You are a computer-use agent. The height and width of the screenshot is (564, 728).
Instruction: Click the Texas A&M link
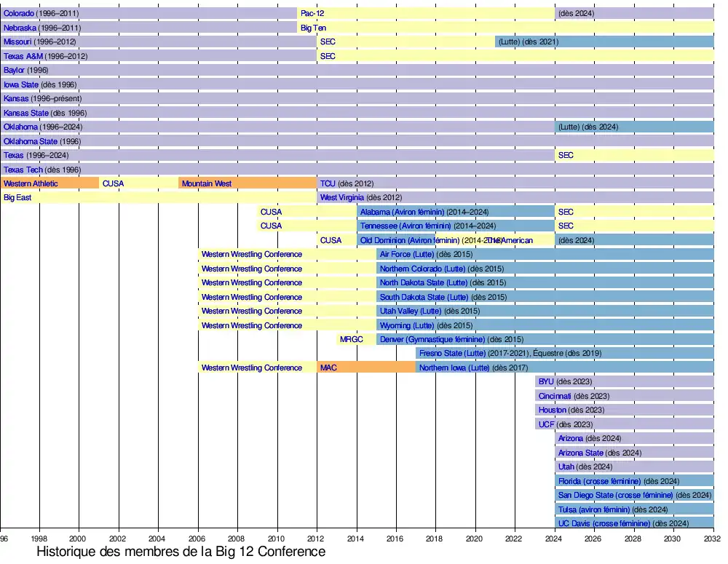pyautogui.click(x=23, y=56)
